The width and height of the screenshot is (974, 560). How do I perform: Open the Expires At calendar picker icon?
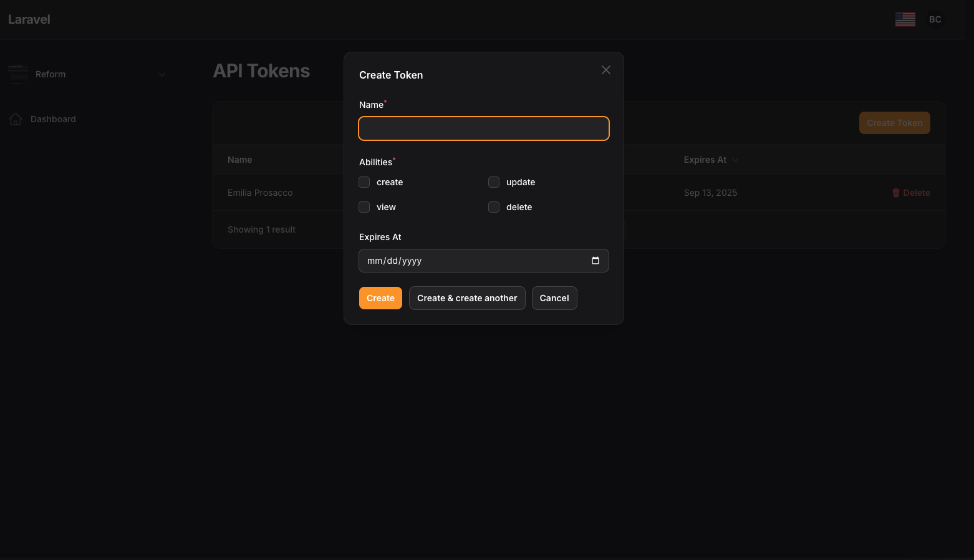click(x=595, y=261)
